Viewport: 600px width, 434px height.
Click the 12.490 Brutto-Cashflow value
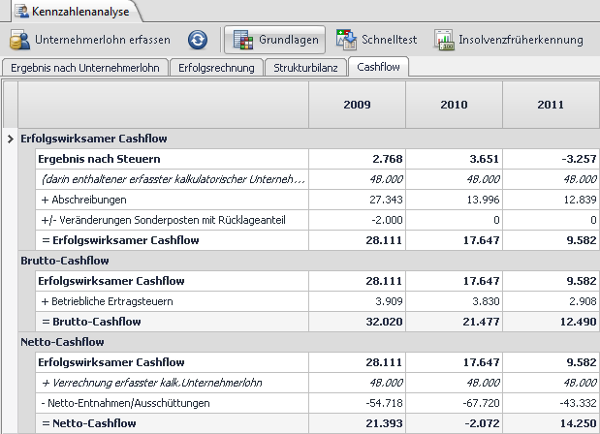(578, 321)
